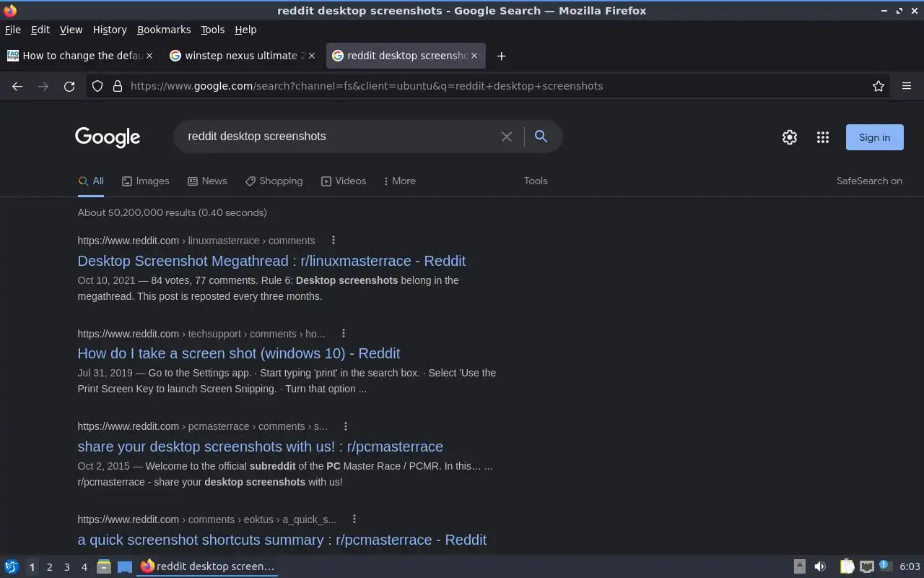Open options for the linuxmasterrace result
Viewport: 924px width, 578px height.
tap(333, 240)
